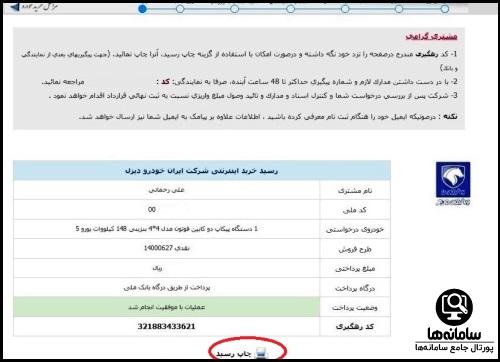Click the درگاه پرداخت label
Screen dimensions: 500x362
tap(355, 288)
